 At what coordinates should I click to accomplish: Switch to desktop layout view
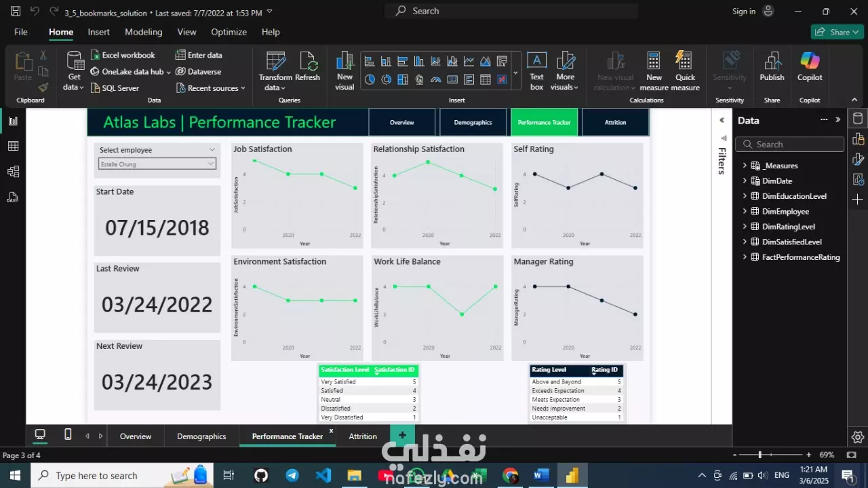point(40,434)
